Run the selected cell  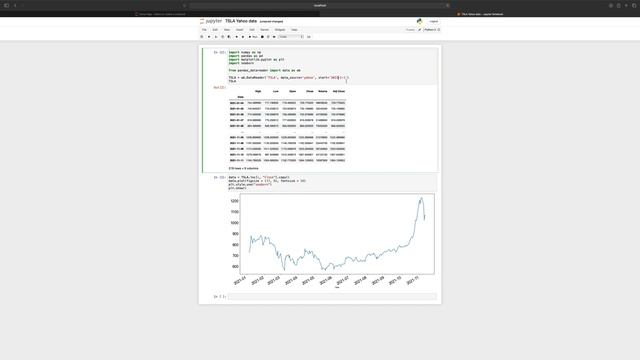[x=253, y=37]
